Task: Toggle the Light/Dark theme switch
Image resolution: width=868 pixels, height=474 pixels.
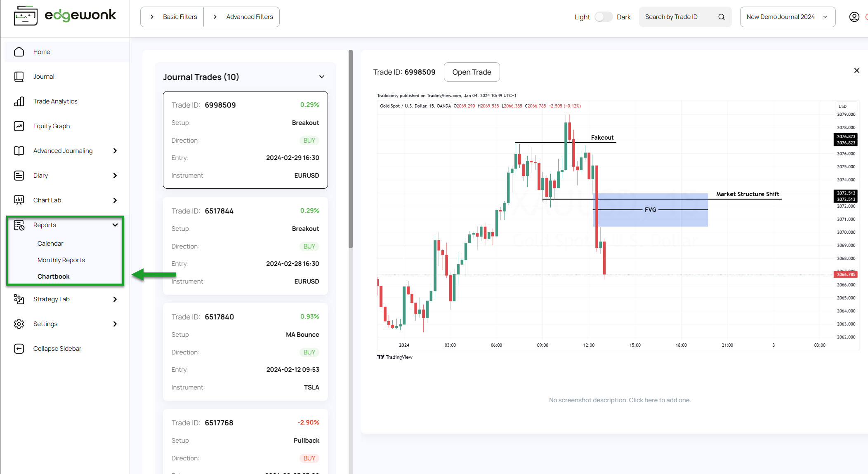Action: [x=603, y=17]
